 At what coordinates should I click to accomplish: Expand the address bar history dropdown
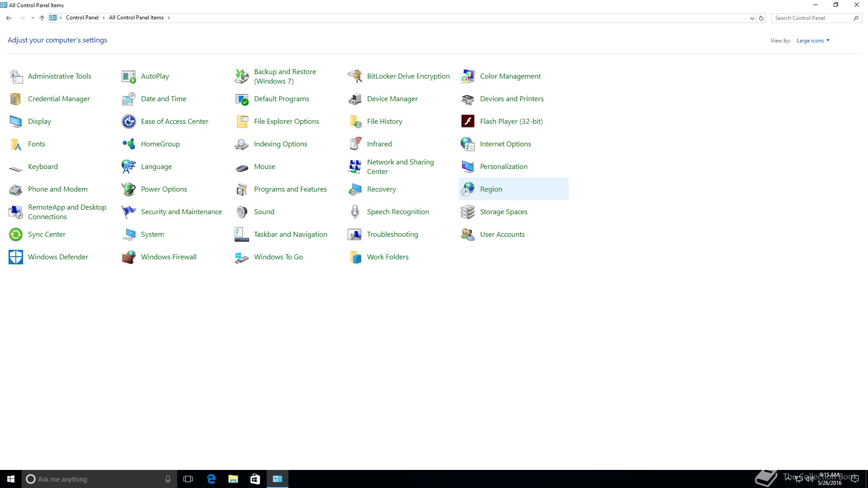tap(752, 18)
